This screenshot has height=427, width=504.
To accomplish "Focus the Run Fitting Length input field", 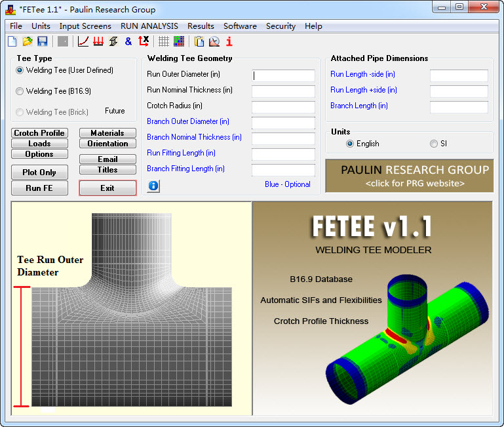I will [x=283, y=154].
